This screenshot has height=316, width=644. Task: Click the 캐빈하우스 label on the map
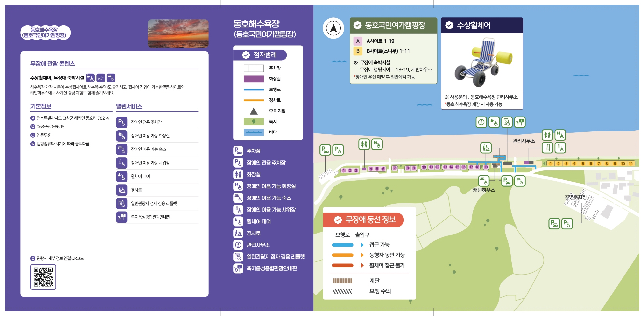pyautogui.click(x=484, y=190)
